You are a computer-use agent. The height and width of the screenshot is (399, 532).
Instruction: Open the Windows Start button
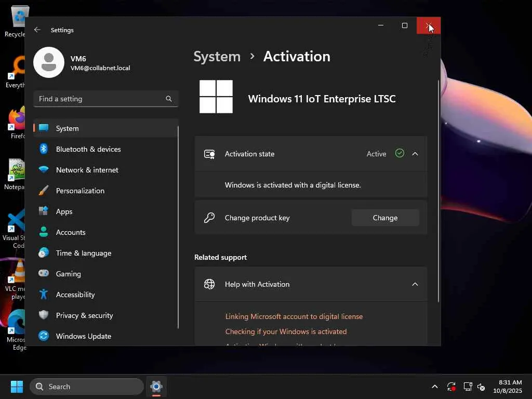click(x=17, y=387)
